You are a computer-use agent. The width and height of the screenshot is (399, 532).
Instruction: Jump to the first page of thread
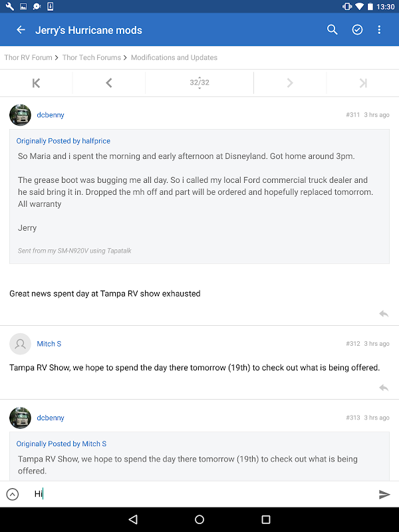[x=36, y=83]
